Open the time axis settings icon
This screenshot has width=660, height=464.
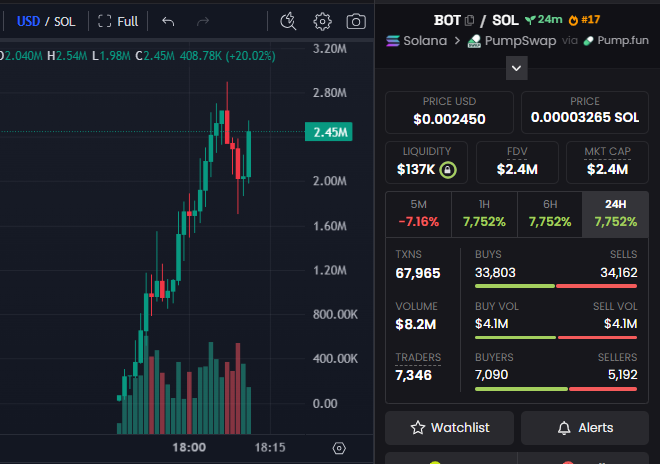339,448
